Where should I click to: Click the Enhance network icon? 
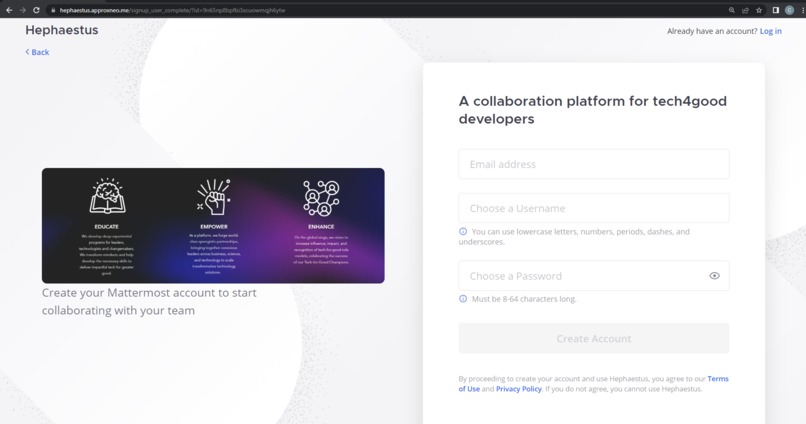tap(321, 198)
